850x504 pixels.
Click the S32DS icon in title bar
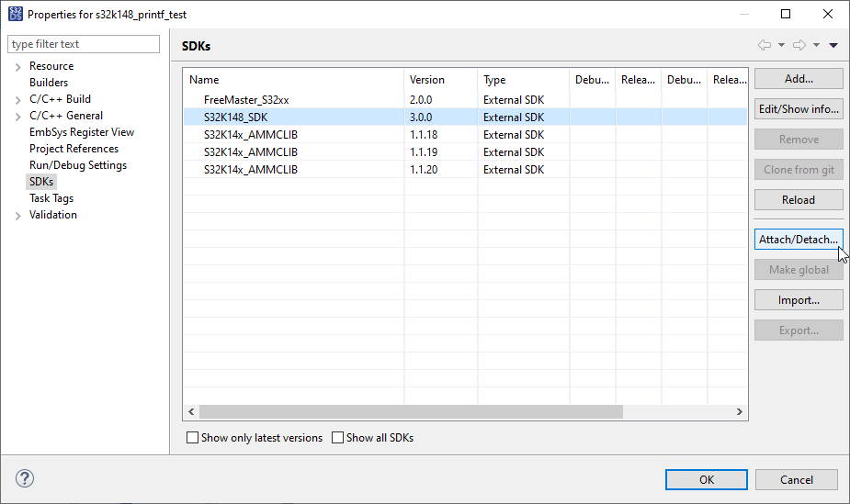pyautogui.click(x=16, y=14)
